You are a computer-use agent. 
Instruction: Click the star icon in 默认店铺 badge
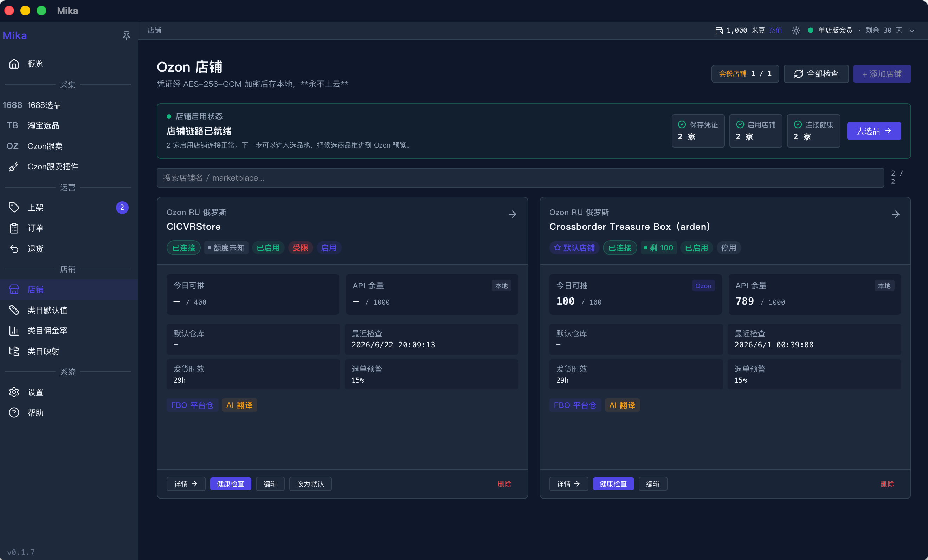(558, 247)
